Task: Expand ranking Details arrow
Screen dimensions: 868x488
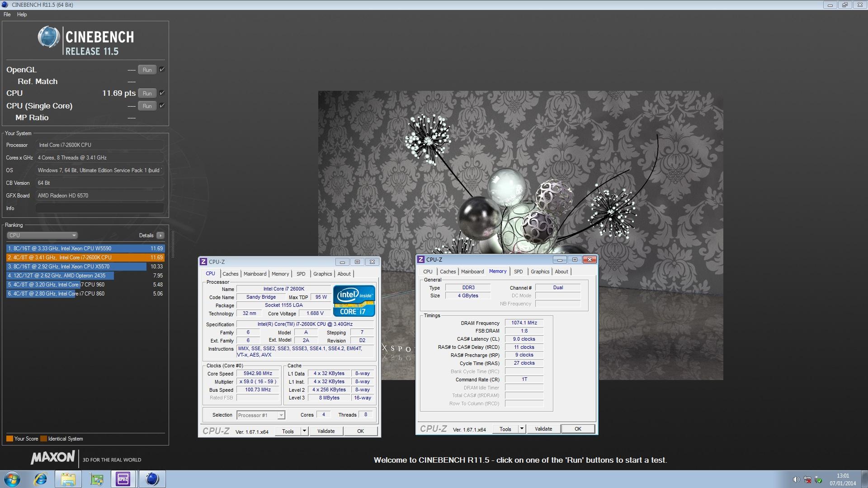Action: click(160, 235)
